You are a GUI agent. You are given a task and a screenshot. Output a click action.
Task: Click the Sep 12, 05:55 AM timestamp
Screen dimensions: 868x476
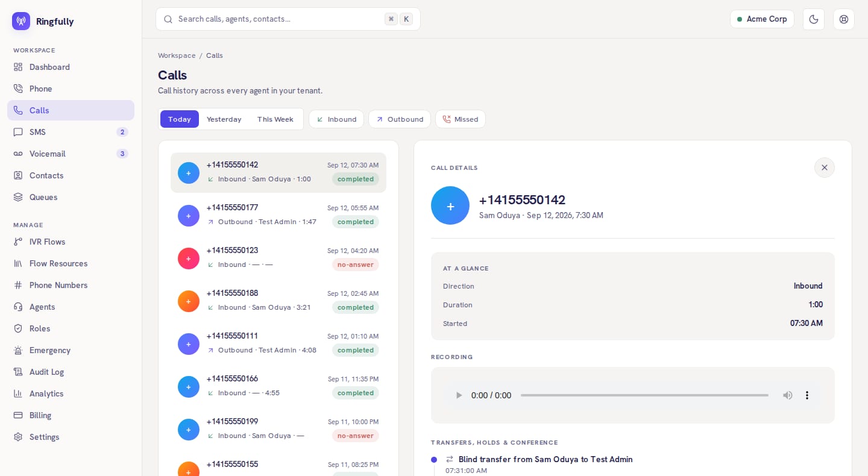point(353,208)
